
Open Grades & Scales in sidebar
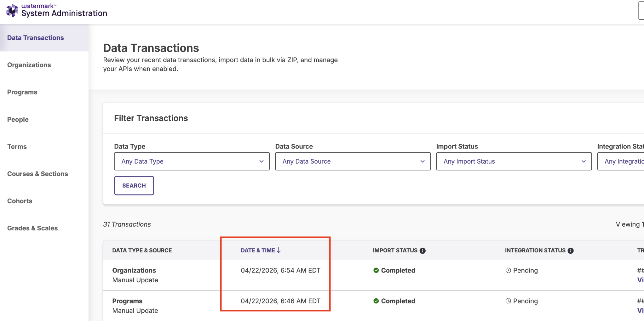tap(32, 228)
